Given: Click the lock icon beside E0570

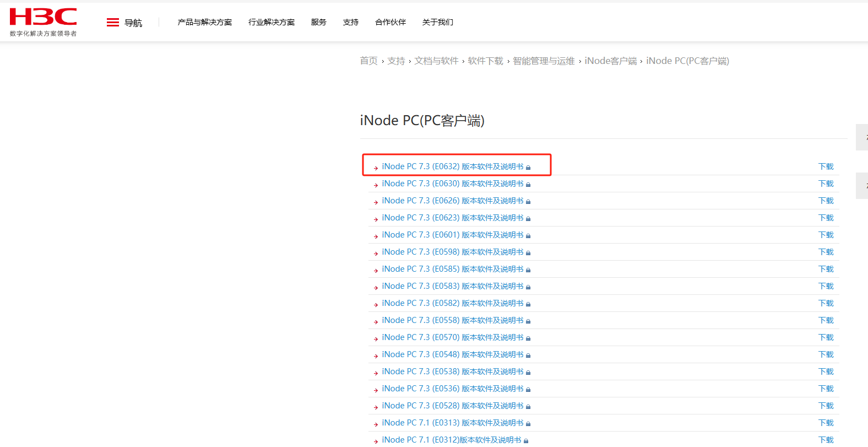Looking at the screenshot, I should [x=528, y=338].
